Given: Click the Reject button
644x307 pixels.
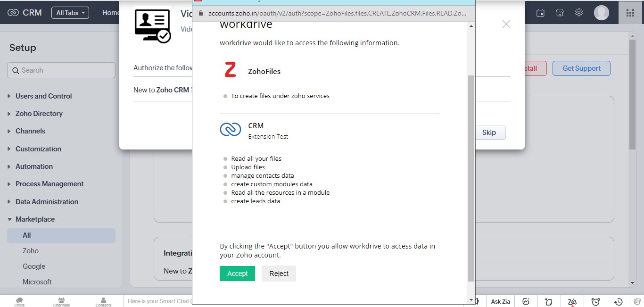Looking at the screenshot, I should pyautogui.click(x=279, y=274).
